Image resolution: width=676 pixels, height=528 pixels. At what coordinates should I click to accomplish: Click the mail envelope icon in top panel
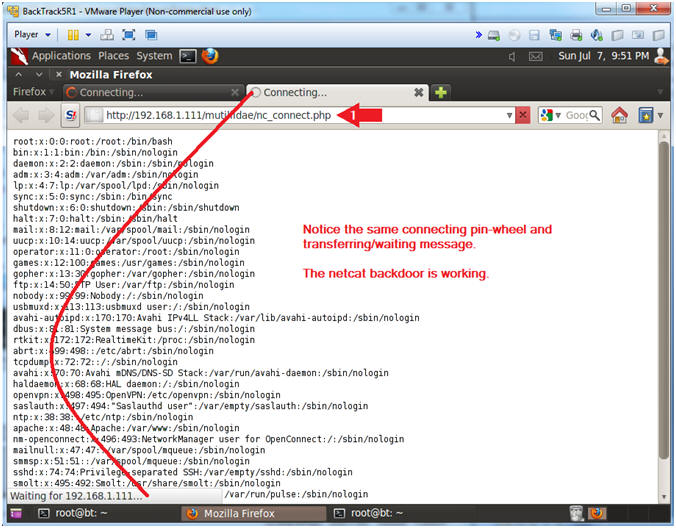pos(535,56)
